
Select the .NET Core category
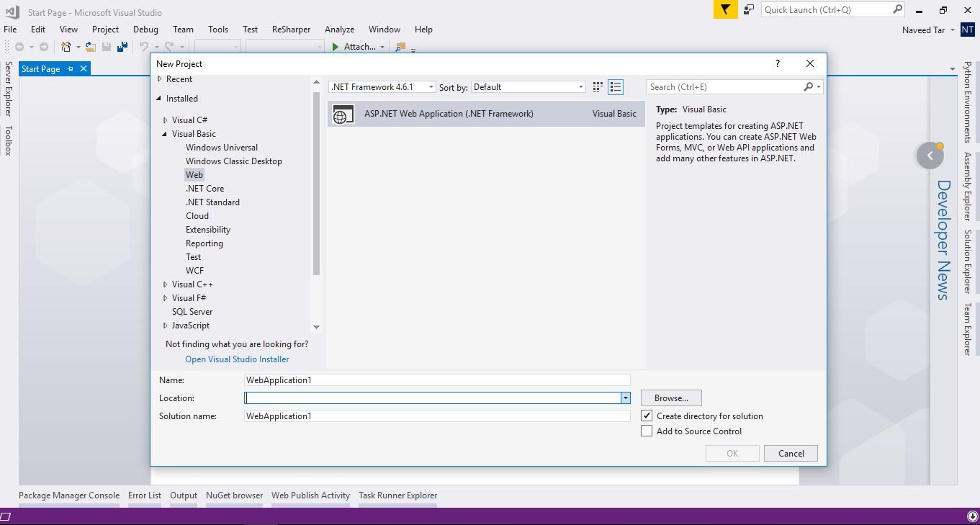[x=204, y=189]
